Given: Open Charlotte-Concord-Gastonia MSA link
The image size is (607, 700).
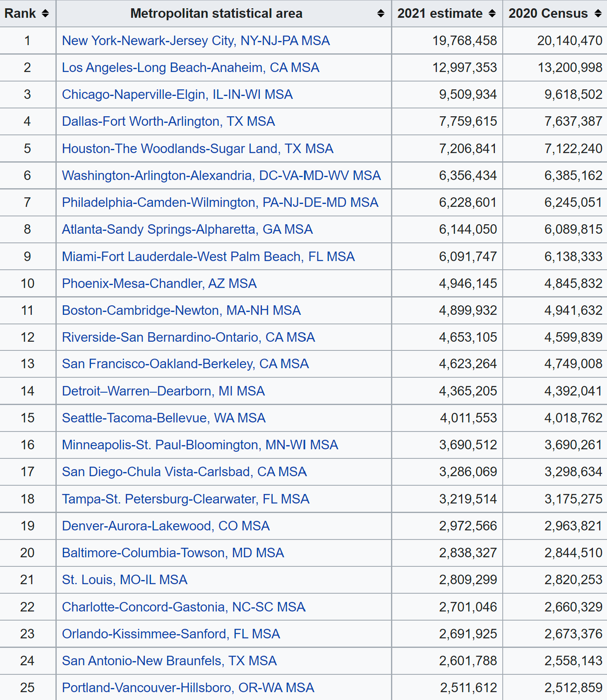Looking at the screenshot, I should coord(184,607).
